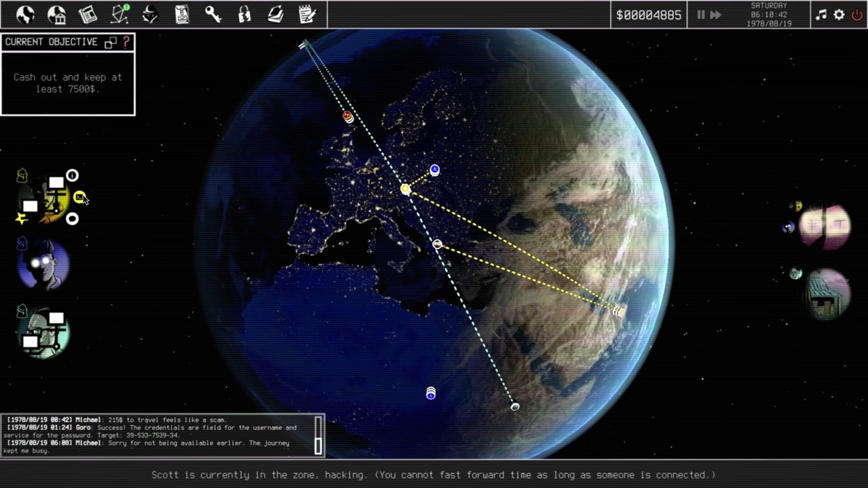Show info for the yellow hacker
The width and height of the screenshot is (868, 488).
coord(72,176)
